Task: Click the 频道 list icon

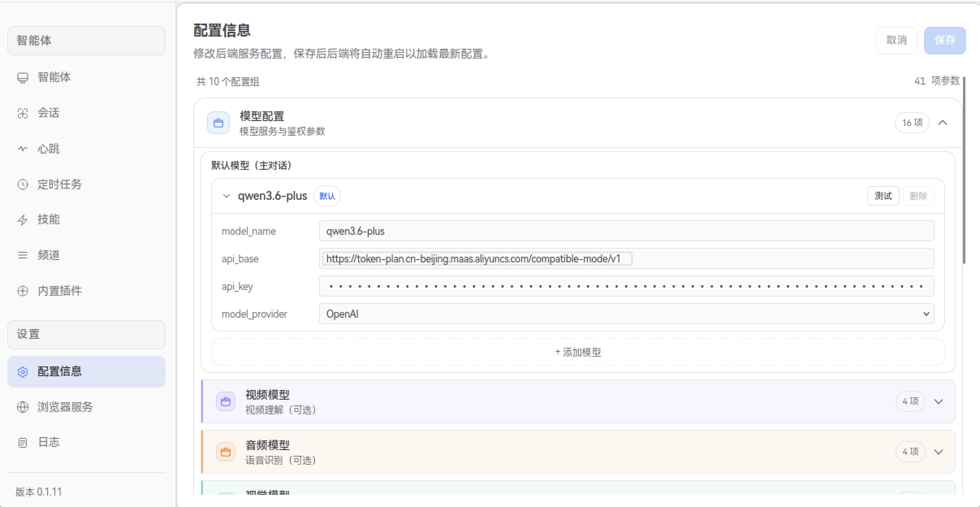Action: pyautogui.click(x=23, y=255)
